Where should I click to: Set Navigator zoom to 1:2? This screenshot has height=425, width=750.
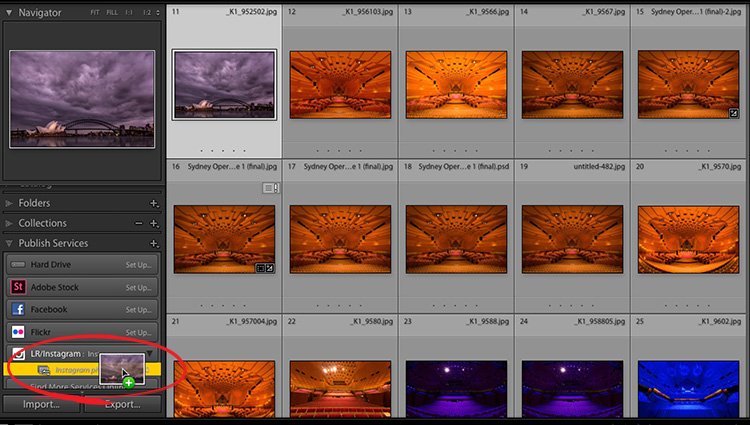pos(147,13)
